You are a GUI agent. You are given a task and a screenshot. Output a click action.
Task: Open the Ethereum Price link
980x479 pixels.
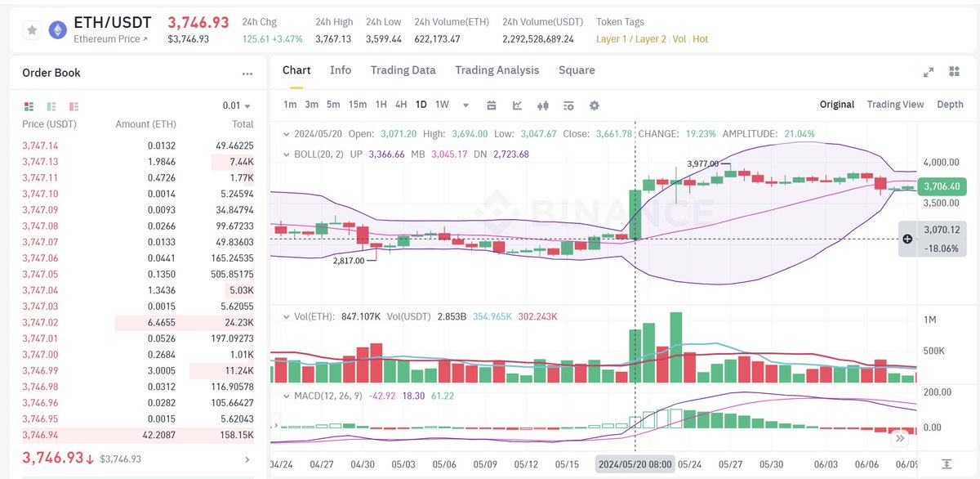(110, 39)
